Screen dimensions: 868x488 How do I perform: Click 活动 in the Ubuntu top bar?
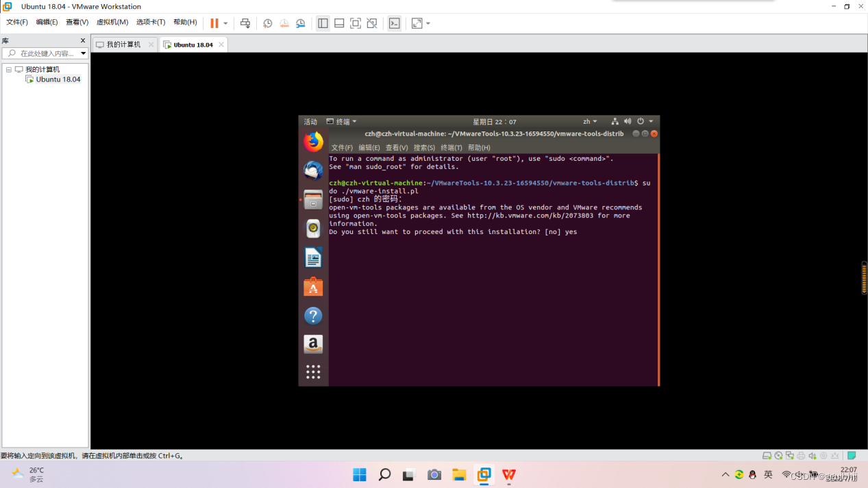[x=310, y=122]
